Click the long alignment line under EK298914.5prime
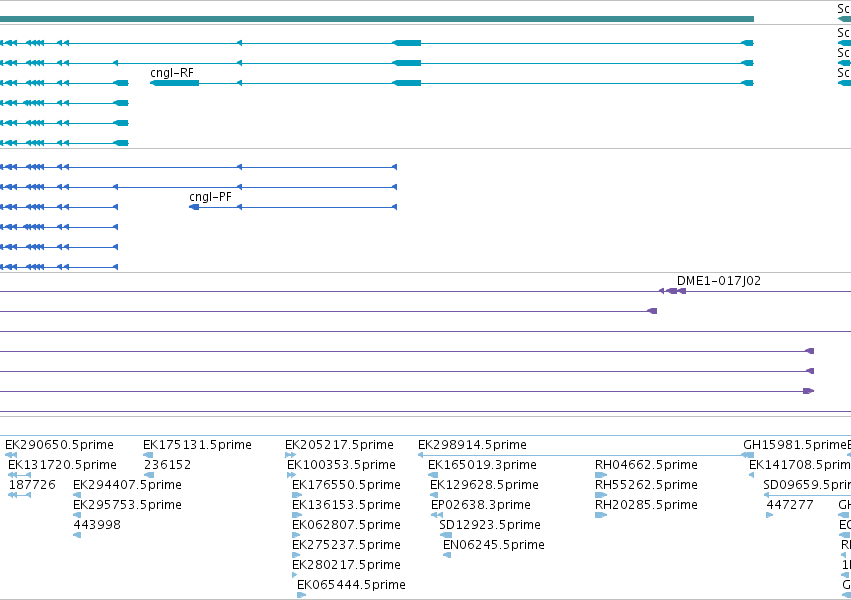 point(586,455)
